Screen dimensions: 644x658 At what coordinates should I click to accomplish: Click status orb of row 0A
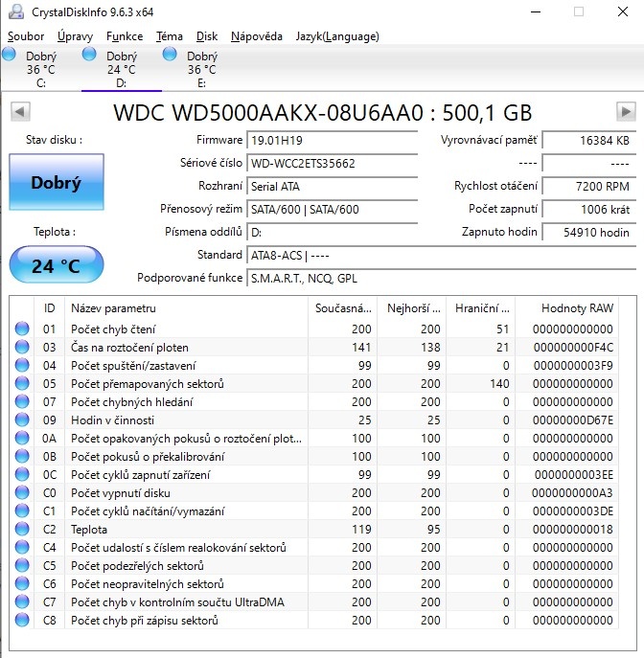(x=22, y=438)
